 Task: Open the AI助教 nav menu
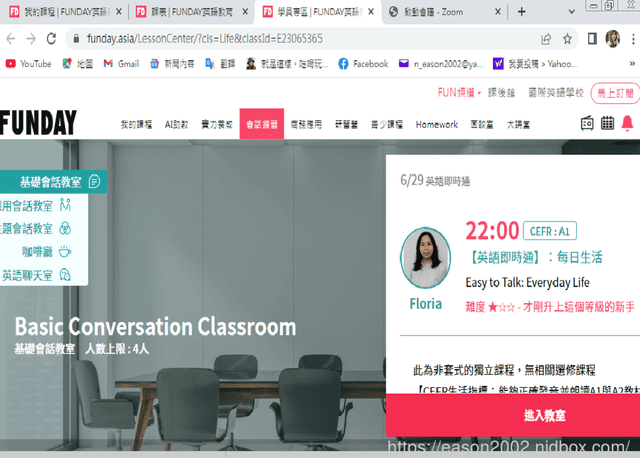click(x=176, y=125)
